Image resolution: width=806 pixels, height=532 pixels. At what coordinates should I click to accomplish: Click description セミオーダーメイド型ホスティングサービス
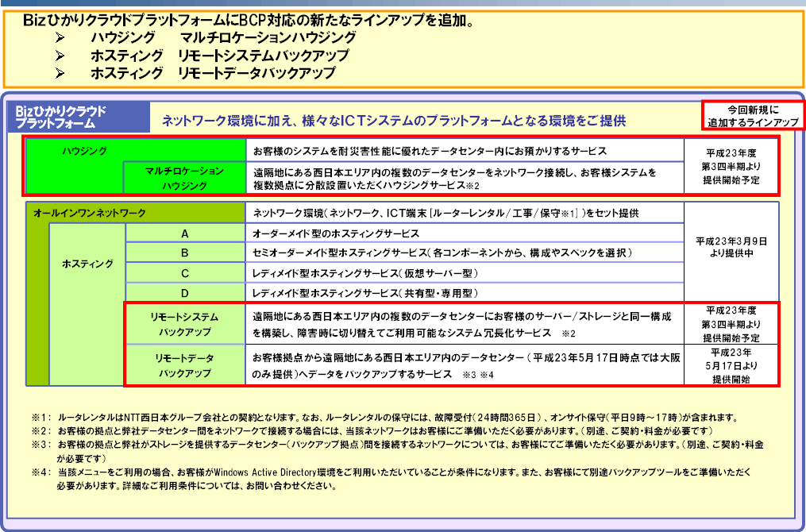pyautogui.click(x=442, y=253)
